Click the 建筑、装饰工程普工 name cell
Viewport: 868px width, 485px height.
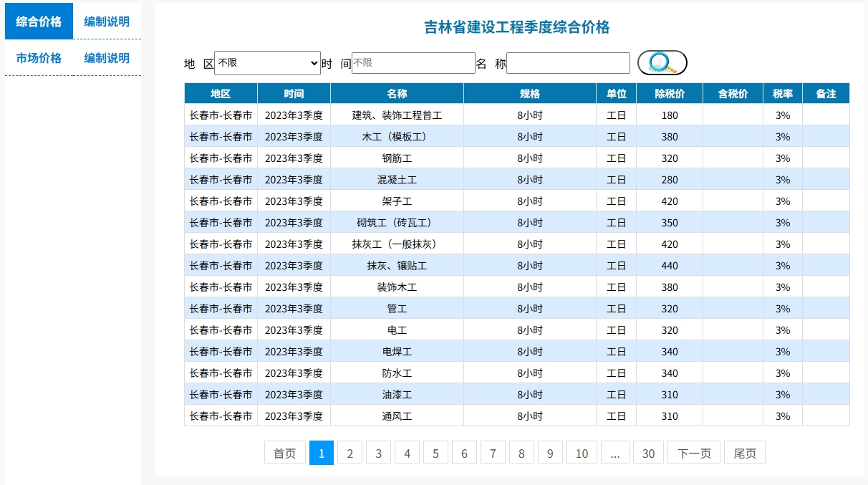[397, 115]
